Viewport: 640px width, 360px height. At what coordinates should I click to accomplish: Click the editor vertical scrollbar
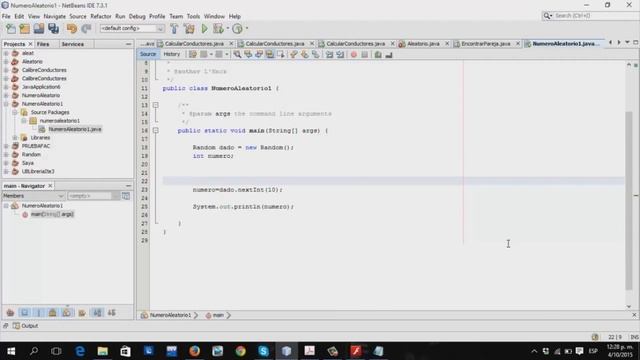tap(629, 200)
